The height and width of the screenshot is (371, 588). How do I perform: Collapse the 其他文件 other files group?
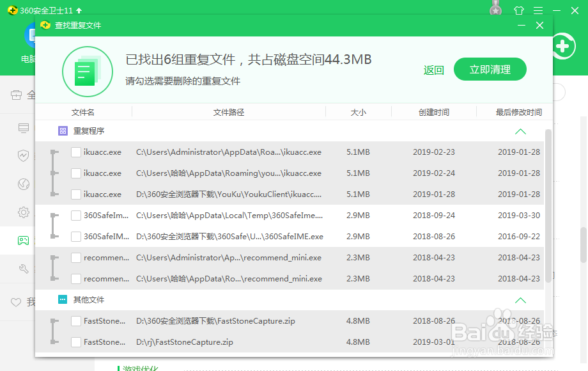520,299
